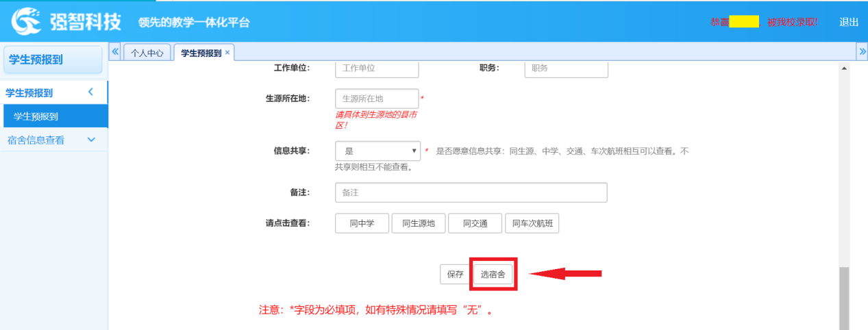Click the 同生源地 button
This screenshot has width=868, height=330.
pyautogui.click(x=418, y=223)
